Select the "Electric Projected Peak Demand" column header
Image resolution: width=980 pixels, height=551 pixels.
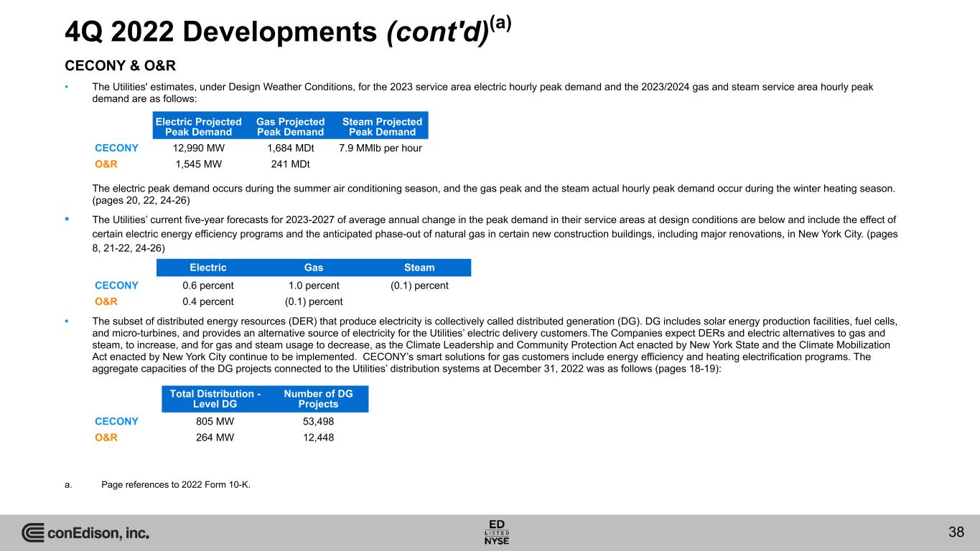pyautogui.click(x=199, y=127)
